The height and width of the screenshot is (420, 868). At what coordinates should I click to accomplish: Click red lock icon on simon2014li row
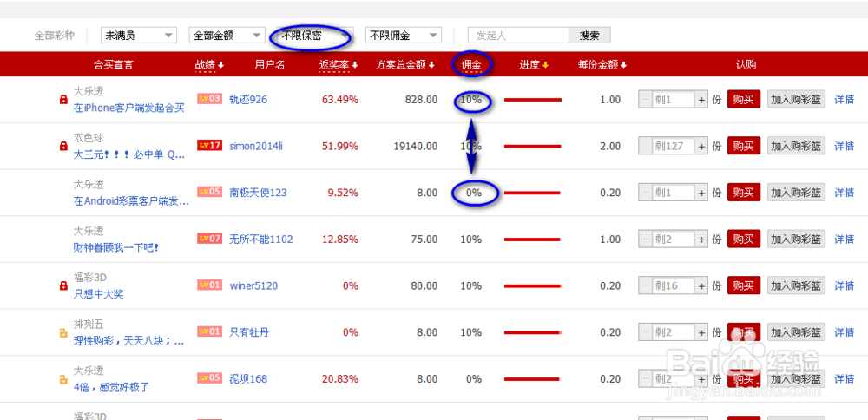pyautogui.click(x=63, y=146)
